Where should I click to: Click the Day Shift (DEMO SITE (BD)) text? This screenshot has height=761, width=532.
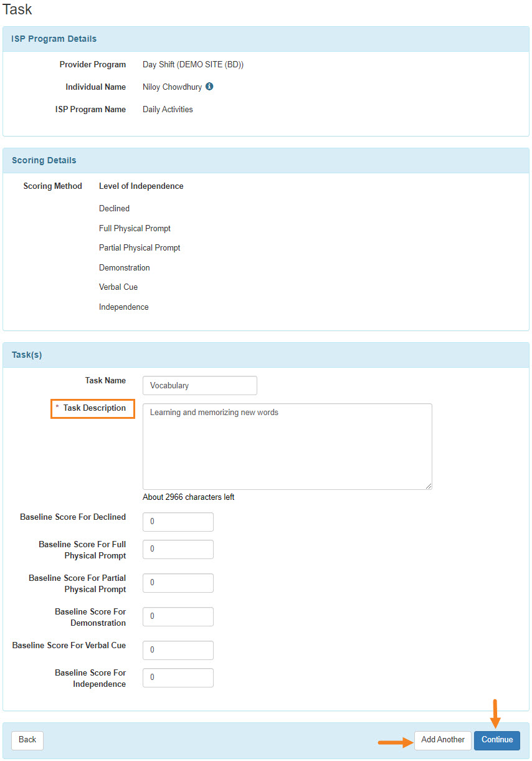pyautogui.click(x=193, y=65)
